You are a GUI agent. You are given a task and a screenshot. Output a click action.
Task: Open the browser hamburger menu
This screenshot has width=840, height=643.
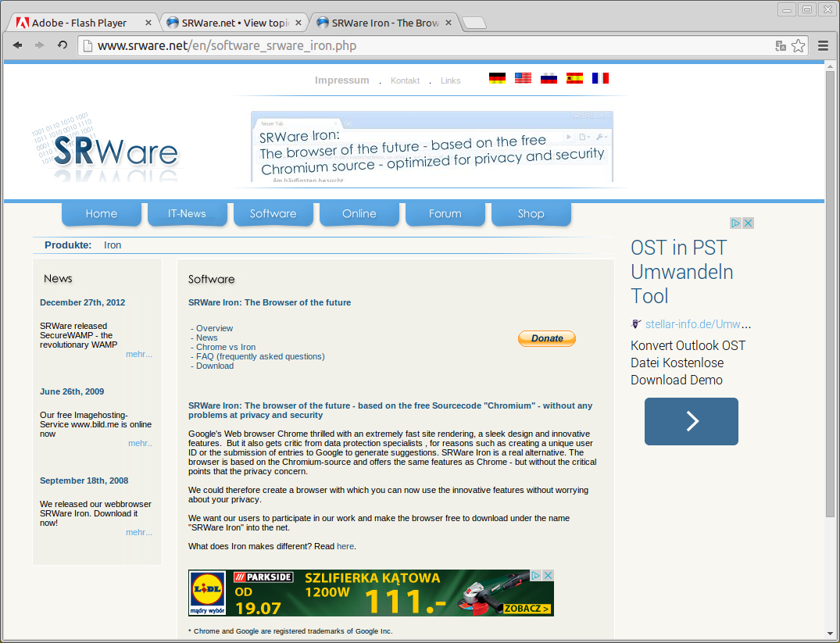coord(824,46)
